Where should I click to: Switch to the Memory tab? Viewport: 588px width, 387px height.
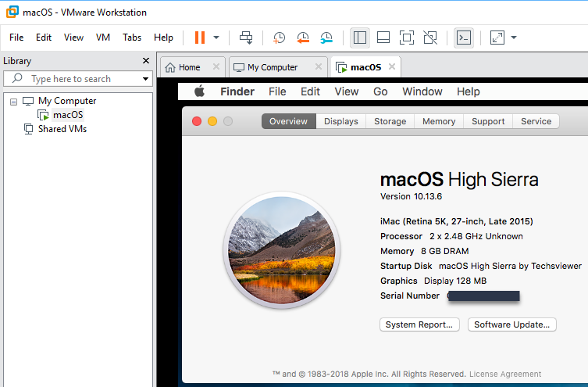(439, 121)
